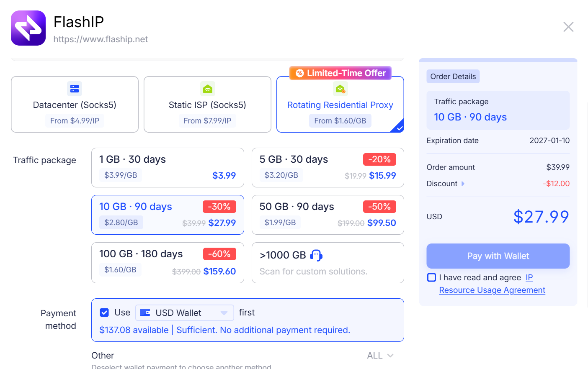Screen dimensions: 588x369
Task: Click the -$12.00 discount value
Action: 556,184
